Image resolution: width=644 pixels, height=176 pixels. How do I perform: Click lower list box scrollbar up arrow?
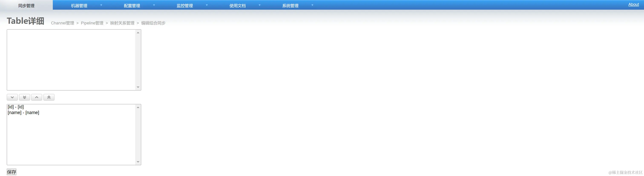click(x=138, y=108)
